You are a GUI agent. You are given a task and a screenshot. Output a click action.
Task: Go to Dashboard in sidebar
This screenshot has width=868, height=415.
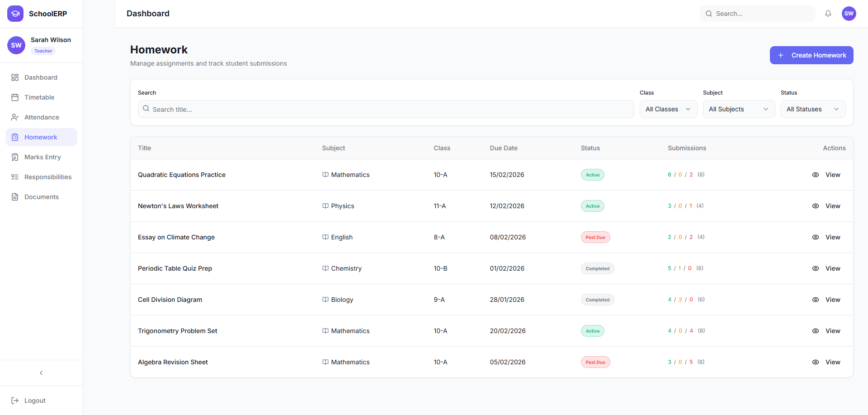[x=41, y=77]
